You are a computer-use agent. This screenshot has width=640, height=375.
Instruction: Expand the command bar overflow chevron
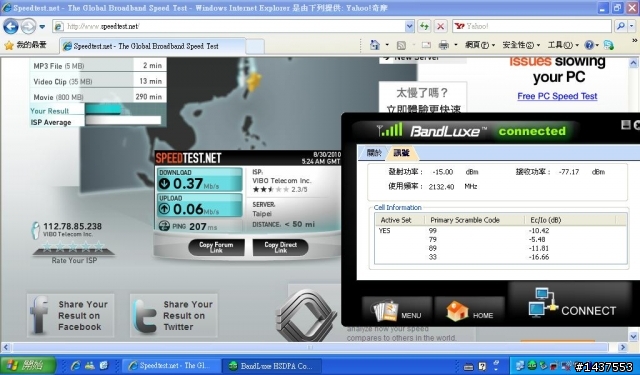[x=634, y=41]
